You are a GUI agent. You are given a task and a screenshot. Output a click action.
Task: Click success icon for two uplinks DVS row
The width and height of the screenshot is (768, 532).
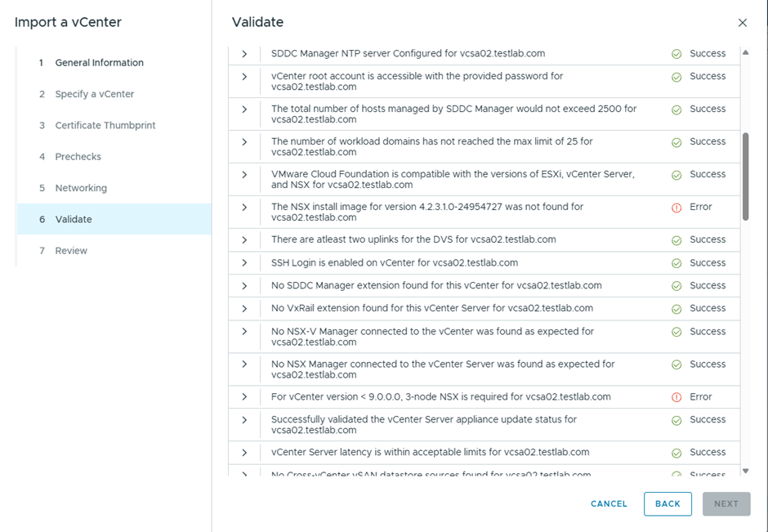point(676,240)
